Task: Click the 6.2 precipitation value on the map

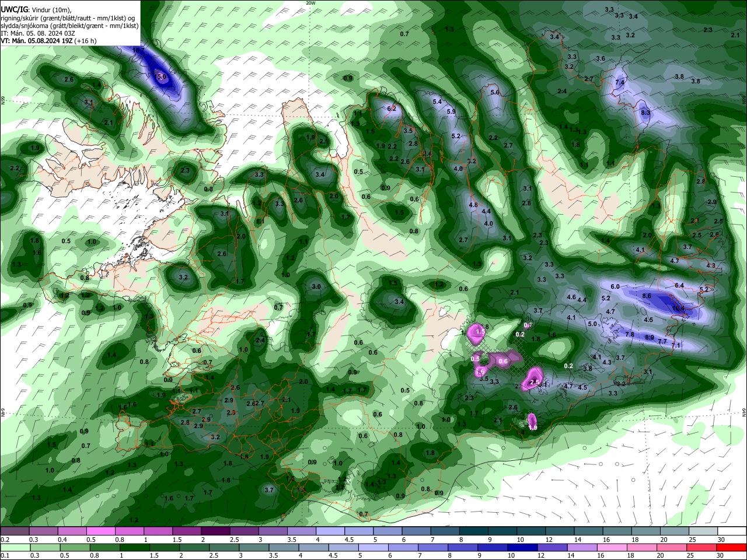Action: (x=392, y=108)
